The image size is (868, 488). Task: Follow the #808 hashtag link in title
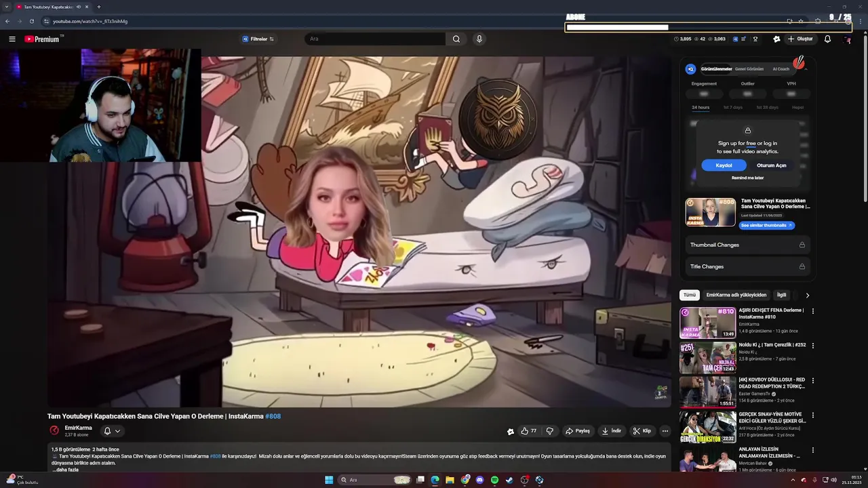tap(273, 416)
